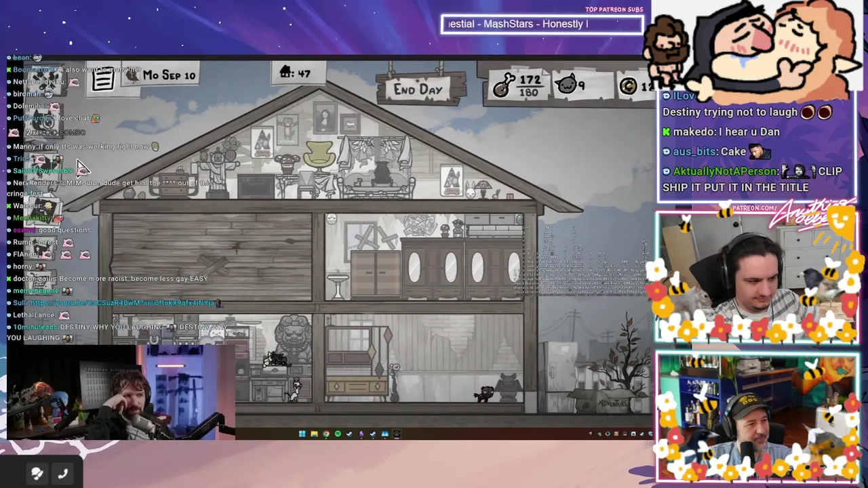This screenshot has width=868, height=488.
Task: Click the pen icon beside the phone icon
Action: click(x=37, y=474)
